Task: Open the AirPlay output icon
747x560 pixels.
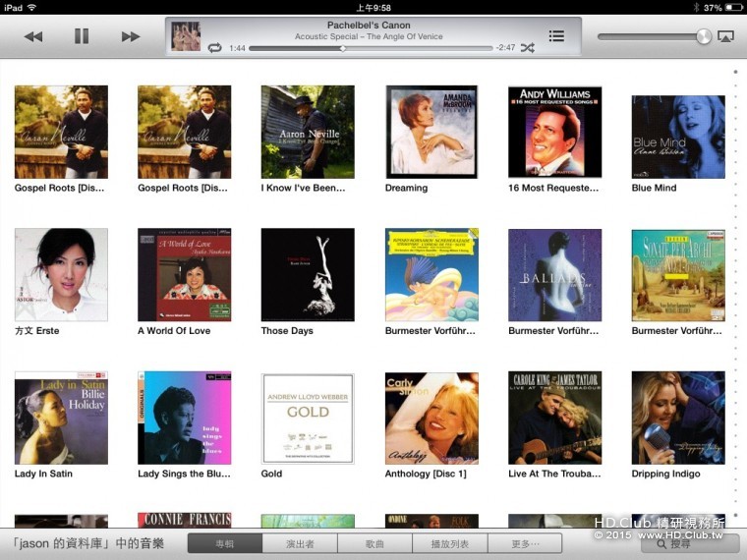Action: click(725, 36)
